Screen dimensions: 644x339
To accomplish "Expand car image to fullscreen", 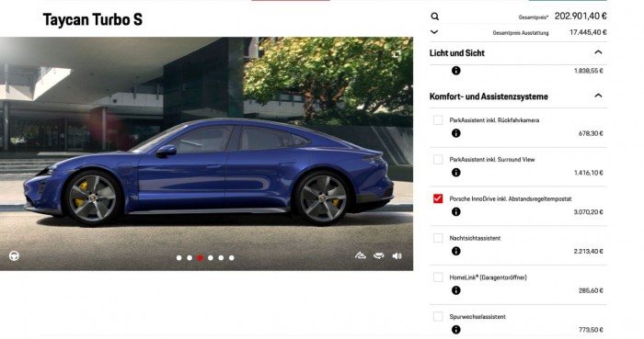I will pos(397,53).
